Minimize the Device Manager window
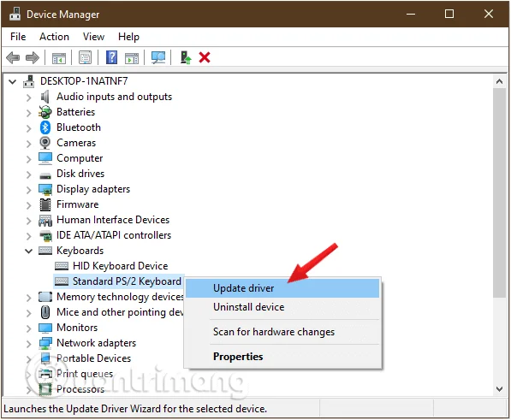The width and height of the screenshot is (511, 420). (x=411, y=14)
